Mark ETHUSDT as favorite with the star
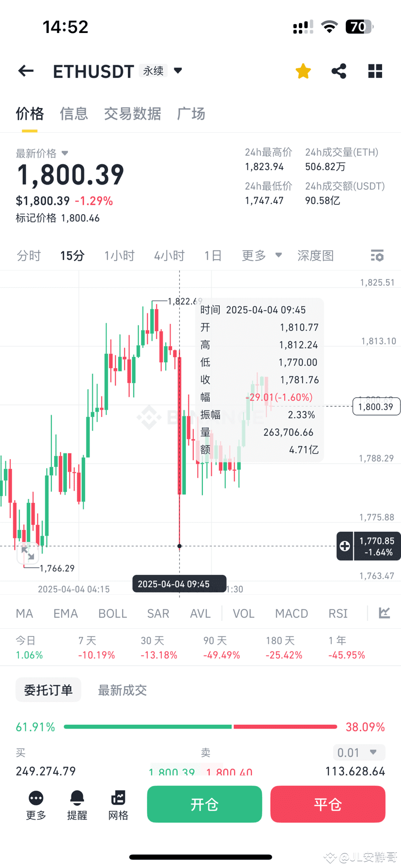This screenshot has width=401, height=868. 303,71
